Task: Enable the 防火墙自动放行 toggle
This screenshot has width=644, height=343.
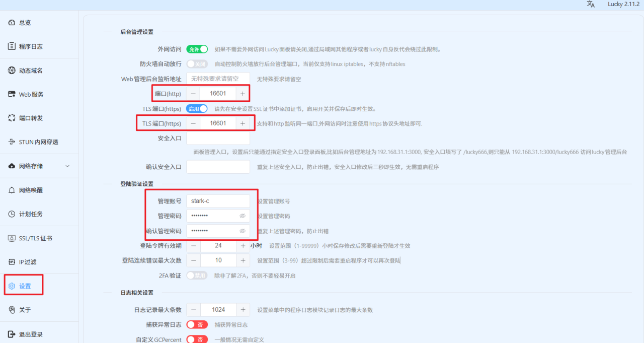Action: 197,63
